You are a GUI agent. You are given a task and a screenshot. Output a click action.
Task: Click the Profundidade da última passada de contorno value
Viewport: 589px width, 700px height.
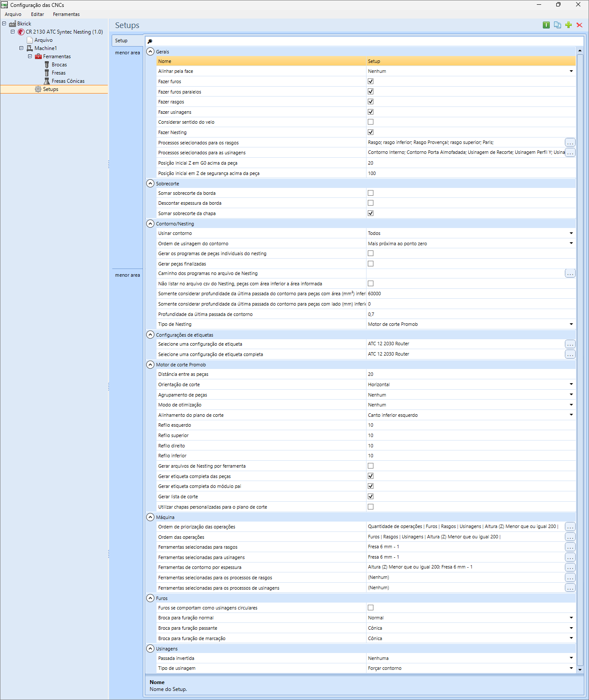(x=471, y=314)
